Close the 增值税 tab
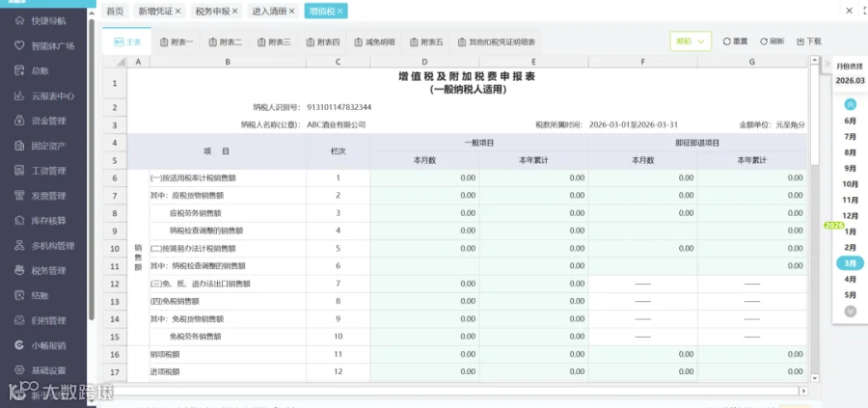868x408 pixels. [x=339, y=11]
